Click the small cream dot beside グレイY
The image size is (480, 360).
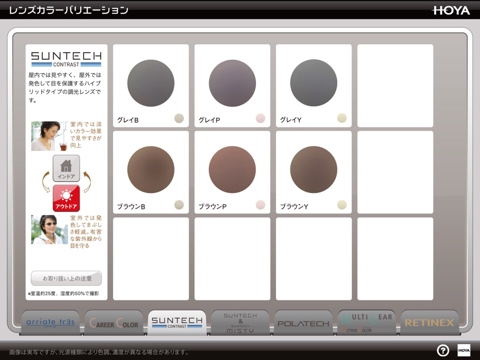click(x=342, y=118)
